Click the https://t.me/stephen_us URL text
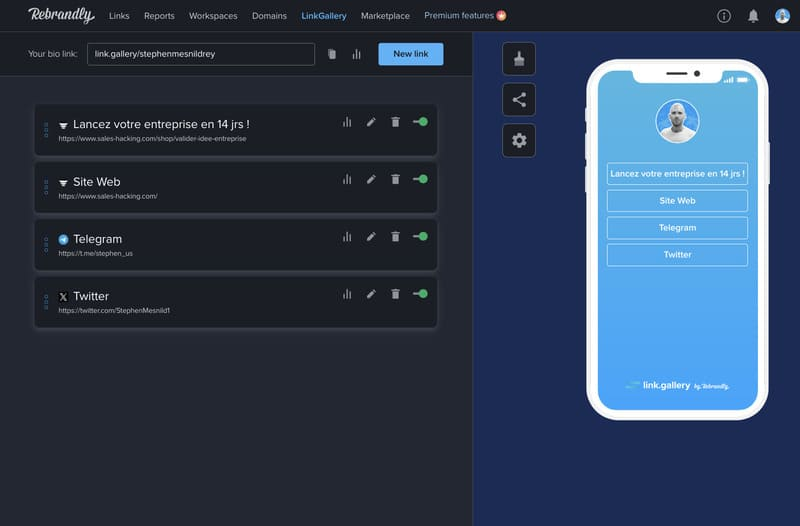The width and height of the screenshot is (800, 526). pyautogui.click(x=95, y=254)
